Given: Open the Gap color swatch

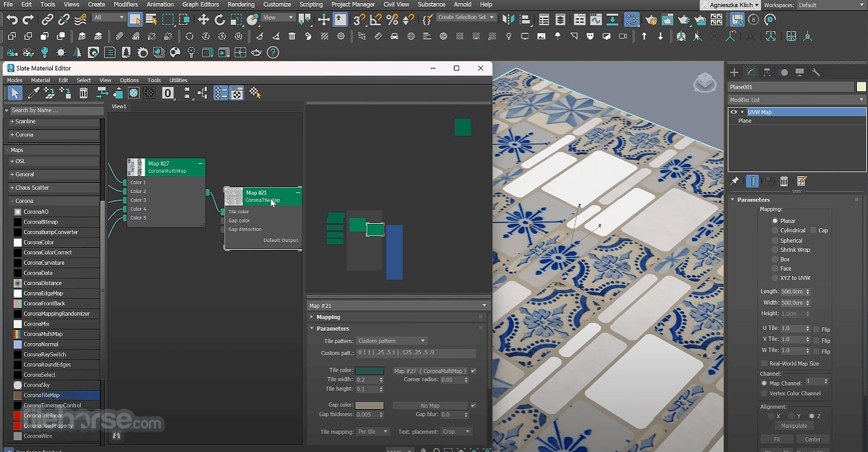Looking at the screenshot, I should tap(369, 405).
